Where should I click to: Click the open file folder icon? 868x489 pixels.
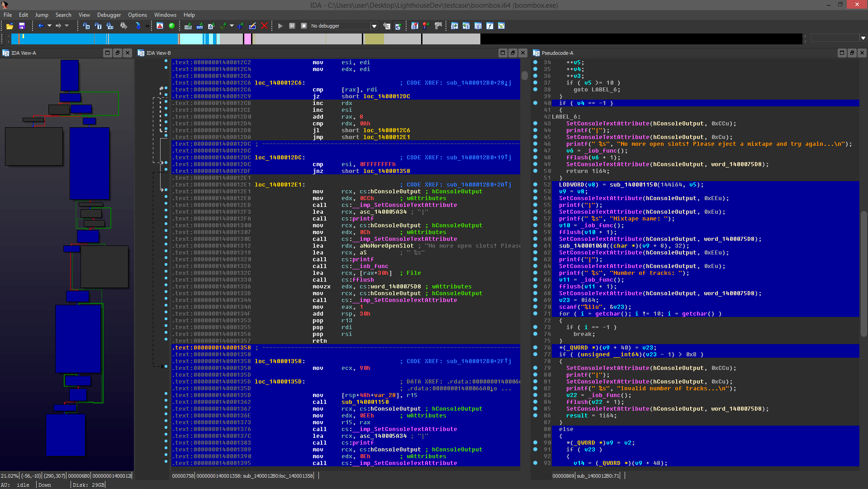[x=9, y=26]
